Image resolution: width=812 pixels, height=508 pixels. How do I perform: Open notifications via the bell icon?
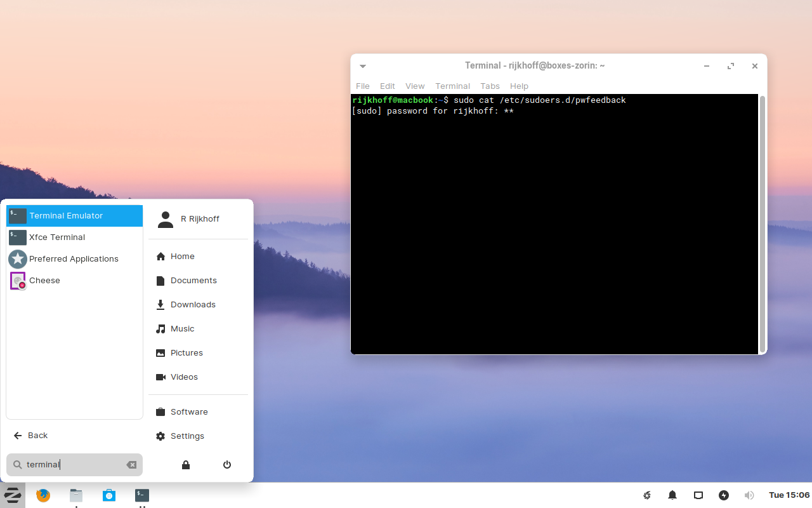[x=672, y=495]
